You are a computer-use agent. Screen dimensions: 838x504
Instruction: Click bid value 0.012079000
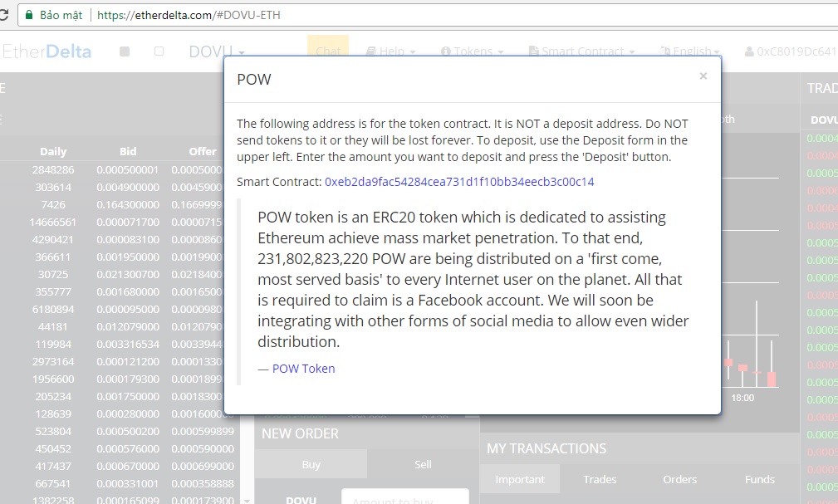tap(128, 327)
